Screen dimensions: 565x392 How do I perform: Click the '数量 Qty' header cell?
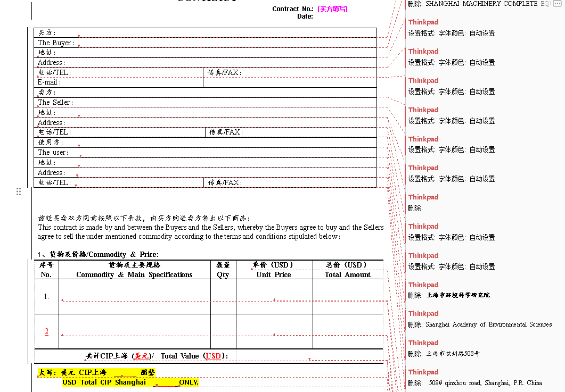click(223, 270)
